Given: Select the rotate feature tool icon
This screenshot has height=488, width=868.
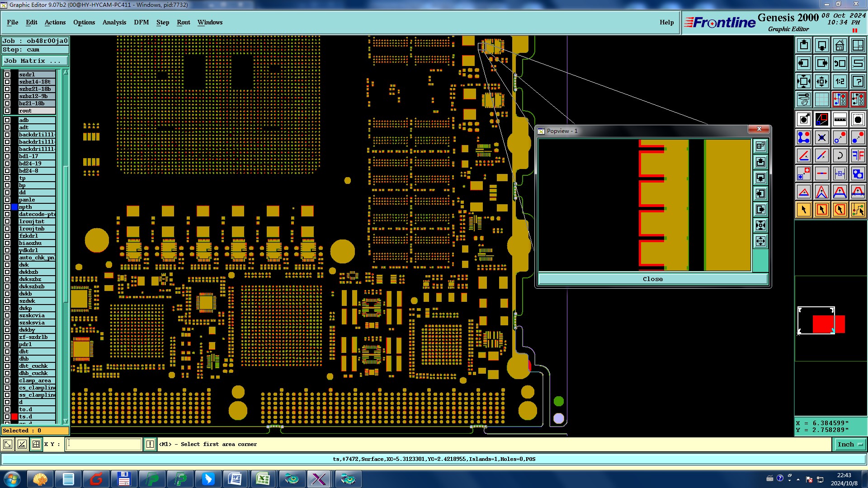Looking at the screenshot, I should tap(840, 155).
